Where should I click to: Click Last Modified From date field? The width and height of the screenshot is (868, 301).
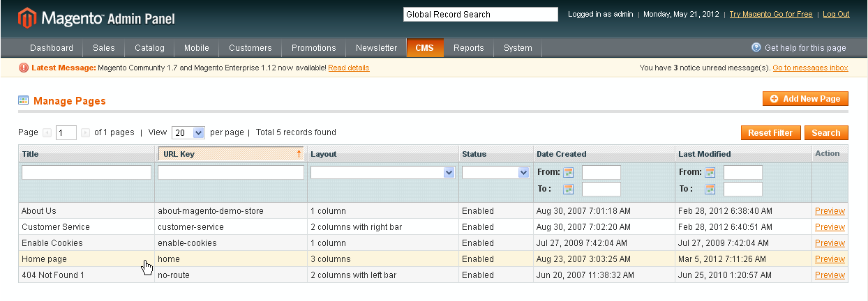[743, 172]
